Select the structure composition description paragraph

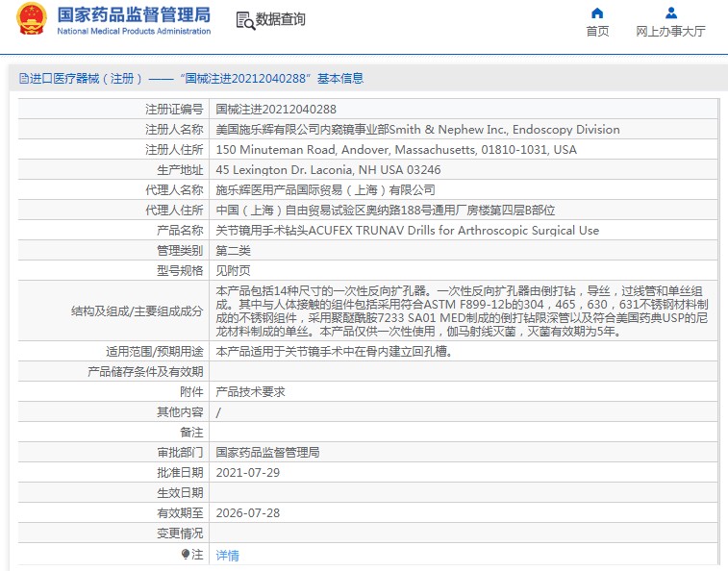462,311
